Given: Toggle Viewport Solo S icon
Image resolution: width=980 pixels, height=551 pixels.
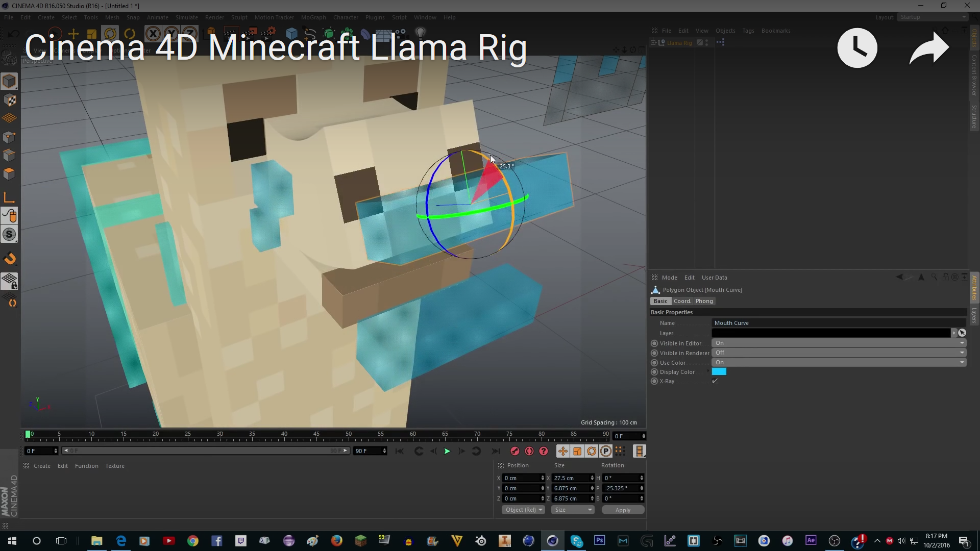Looking at the screenshot, I should [9, 235].
